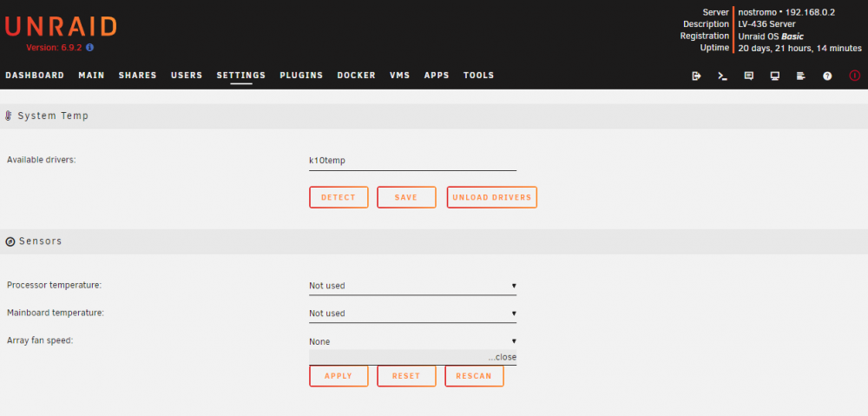Click the Apply button

click(x=339, y=376)
